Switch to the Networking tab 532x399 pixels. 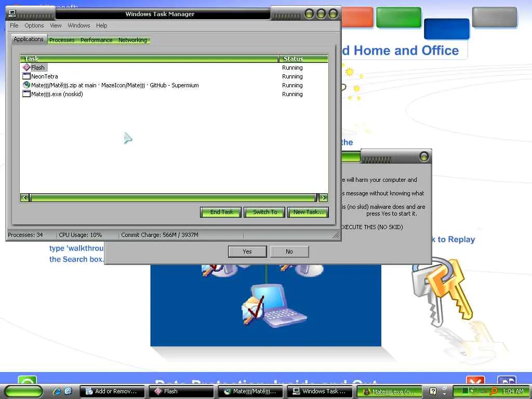[132, 40]
